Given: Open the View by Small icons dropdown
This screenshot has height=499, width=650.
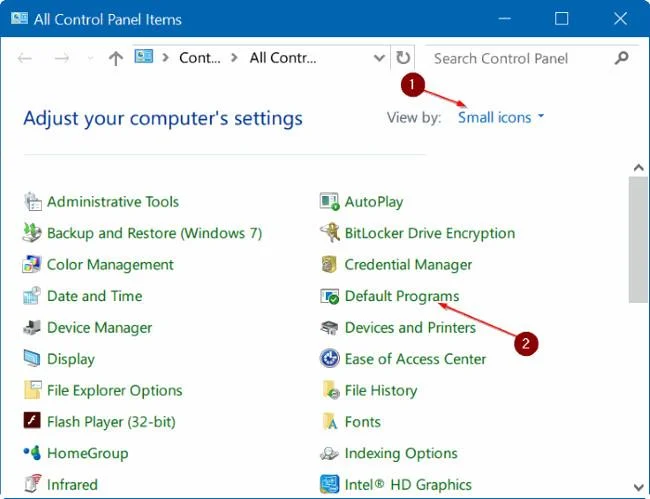Looking at the screenshot, I should pos(501,118).
